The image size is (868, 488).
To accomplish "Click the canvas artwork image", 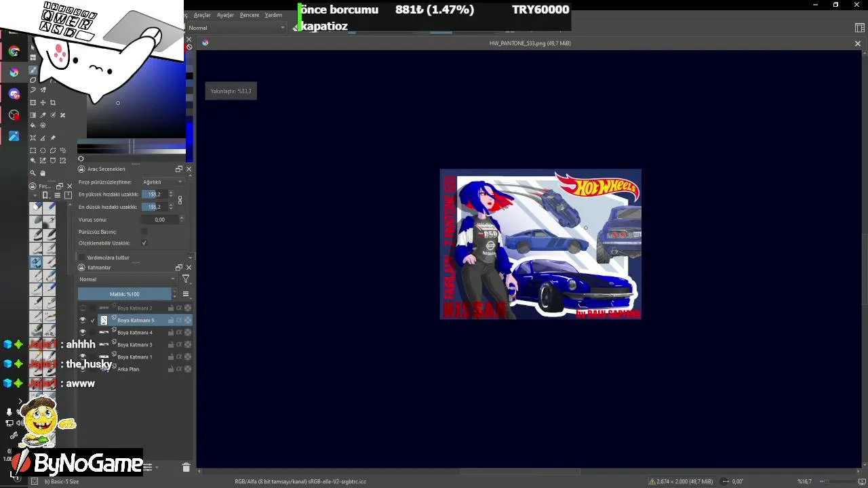I will 540,244.
